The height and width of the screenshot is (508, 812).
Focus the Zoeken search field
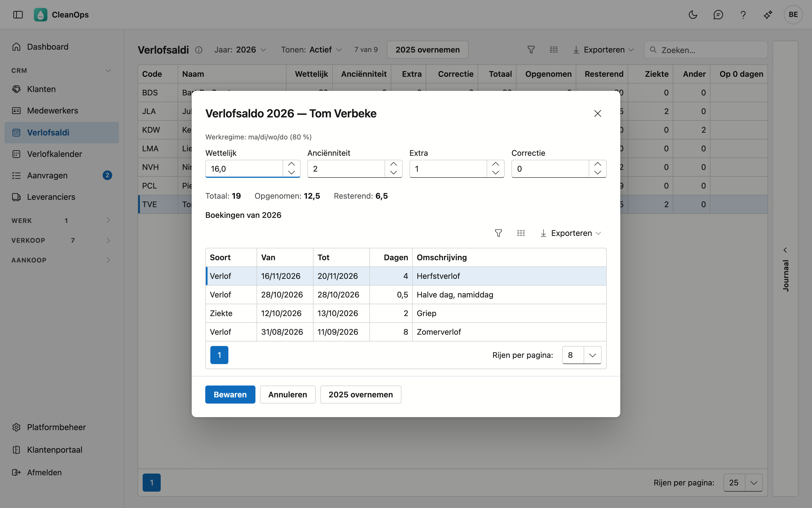click(x=706, y=50)
